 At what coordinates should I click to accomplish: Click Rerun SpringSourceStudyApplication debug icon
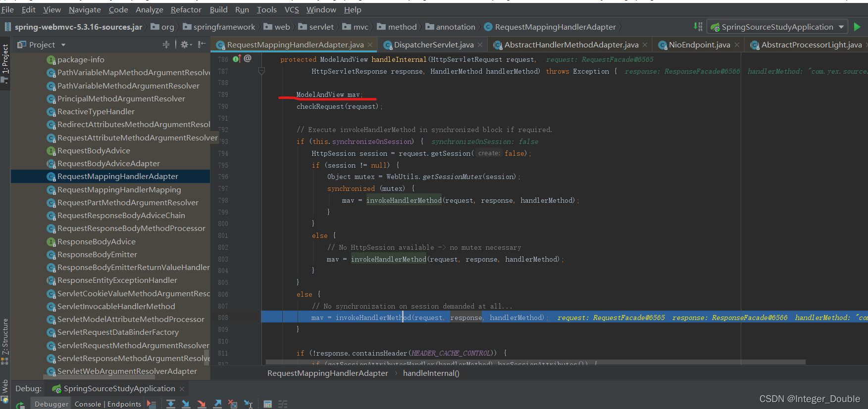click(20, 405)
